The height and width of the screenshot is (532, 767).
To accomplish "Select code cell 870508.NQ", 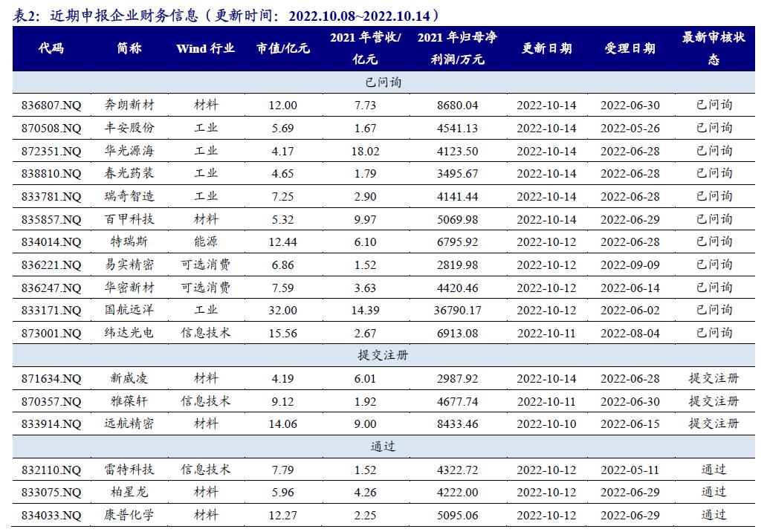I will [x=51, y=128].
